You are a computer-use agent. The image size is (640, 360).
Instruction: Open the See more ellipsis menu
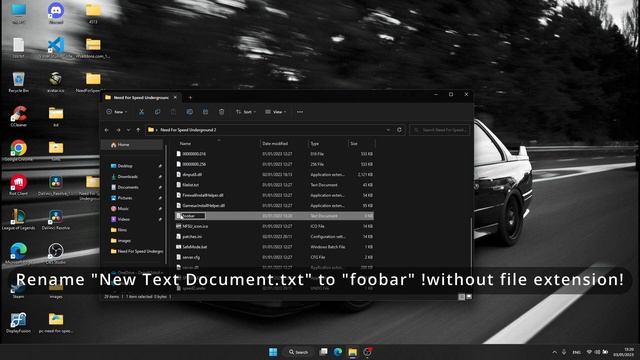point(300,112)
